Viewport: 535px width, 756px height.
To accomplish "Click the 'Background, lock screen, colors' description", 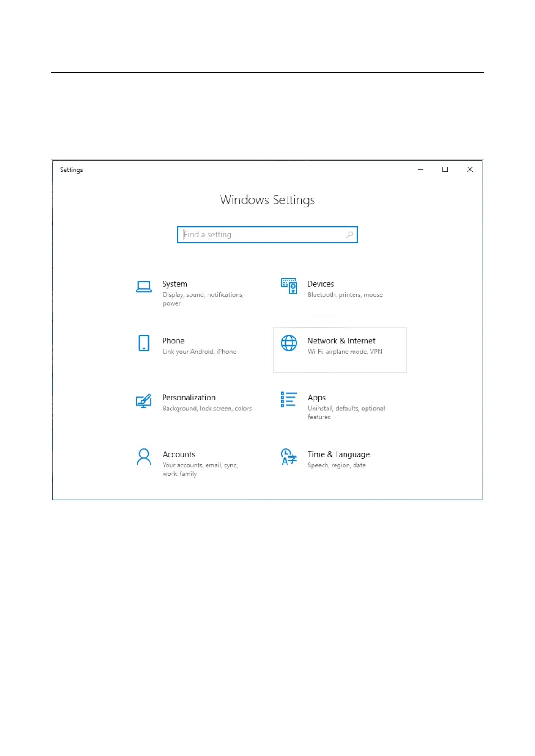I will coord(207,409).
